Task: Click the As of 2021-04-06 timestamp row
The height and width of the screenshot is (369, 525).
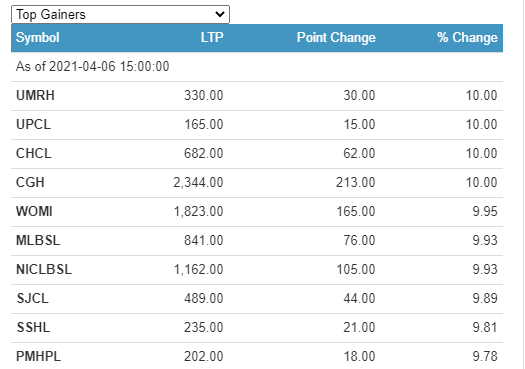Action: click(257, 66)
